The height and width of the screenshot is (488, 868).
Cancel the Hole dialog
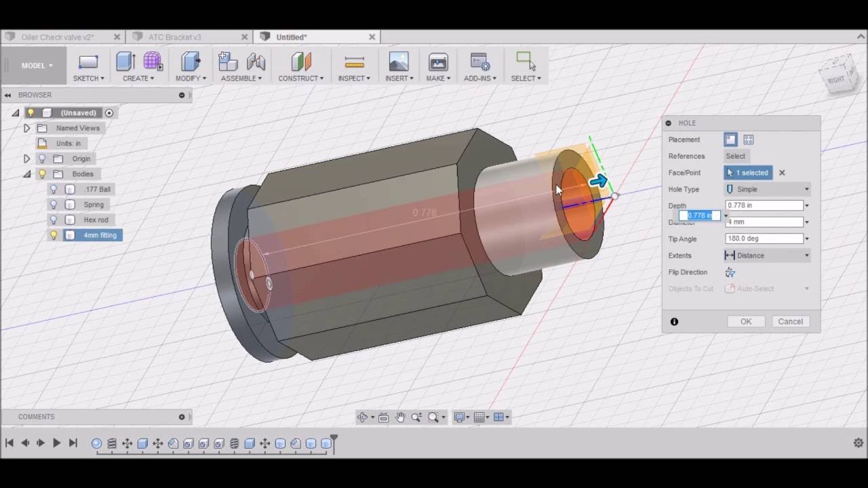point(790,322)
